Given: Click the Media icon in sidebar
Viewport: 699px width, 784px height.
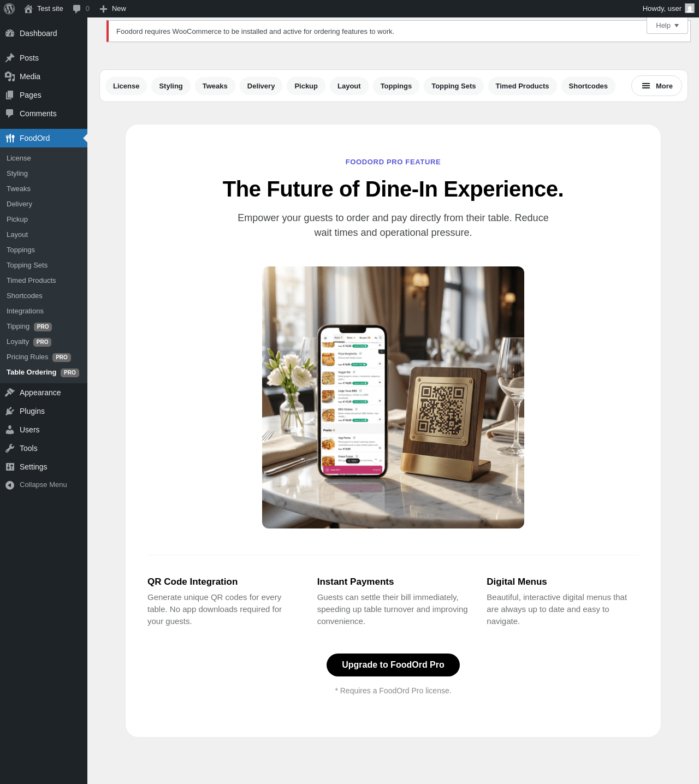Looking at the screenshot, I should pos(10,76).
